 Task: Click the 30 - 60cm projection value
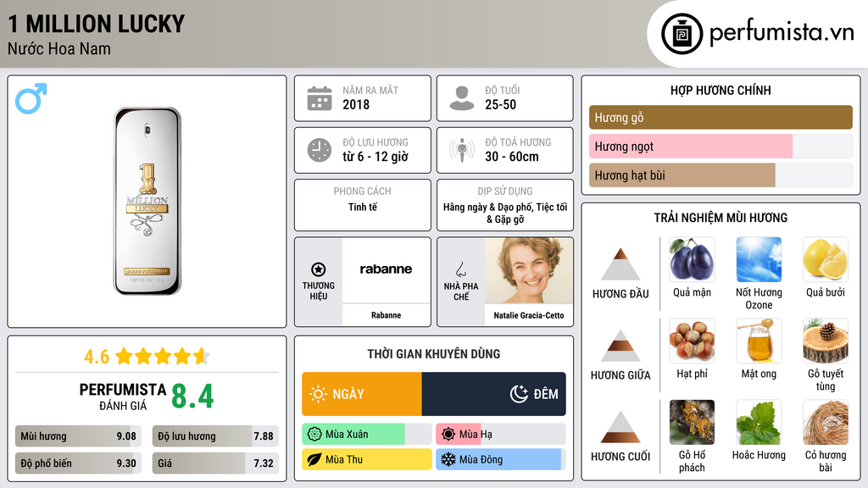coord(512,157)
